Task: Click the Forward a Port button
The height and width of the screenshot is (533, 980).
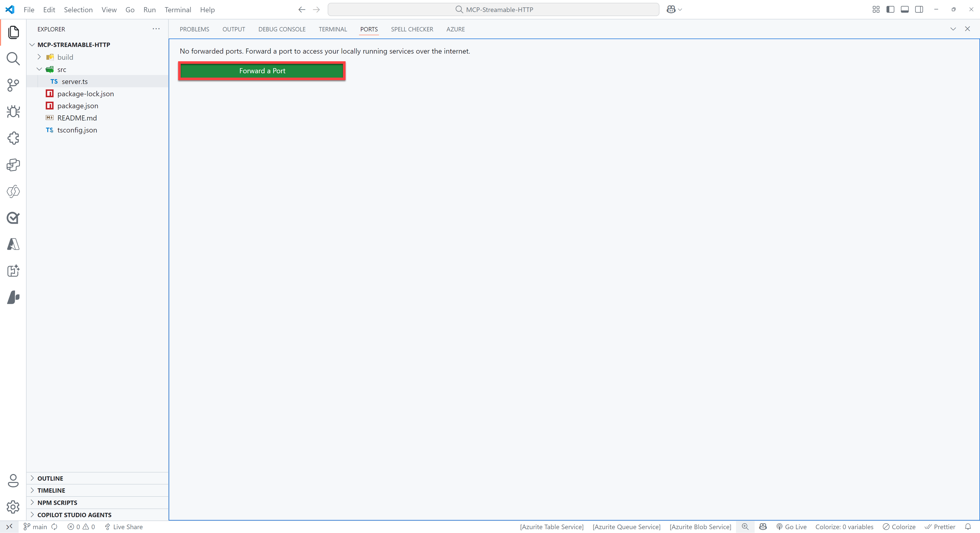Action: 261,71
